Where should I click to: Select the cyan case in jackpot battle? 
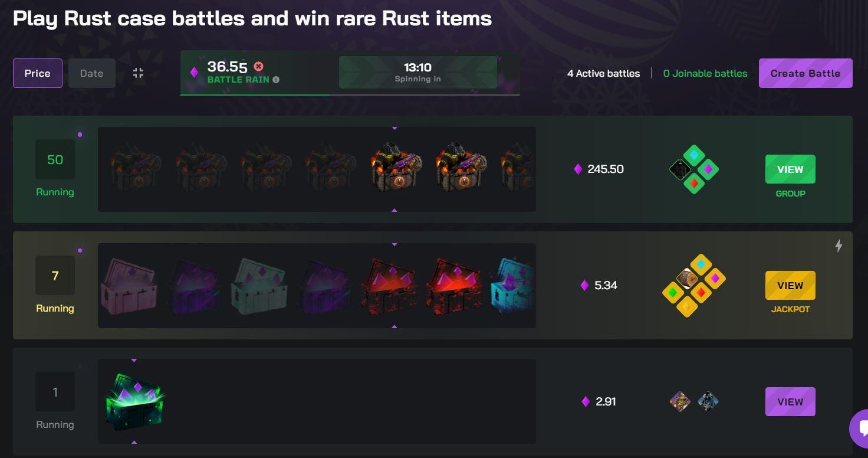512,286
